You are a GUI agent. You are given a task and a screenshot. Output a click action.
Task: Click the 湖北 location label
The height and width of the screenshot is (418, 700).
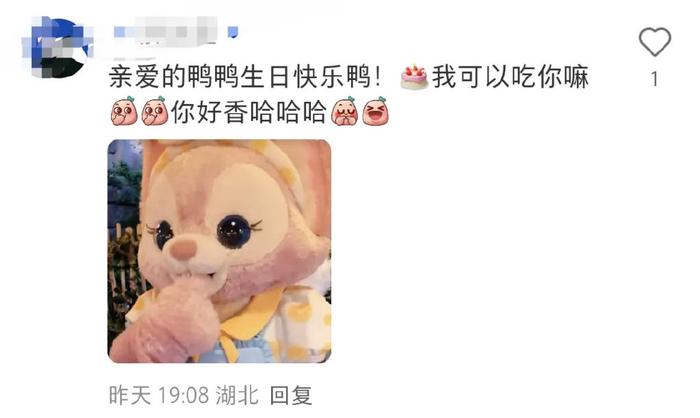237,395
